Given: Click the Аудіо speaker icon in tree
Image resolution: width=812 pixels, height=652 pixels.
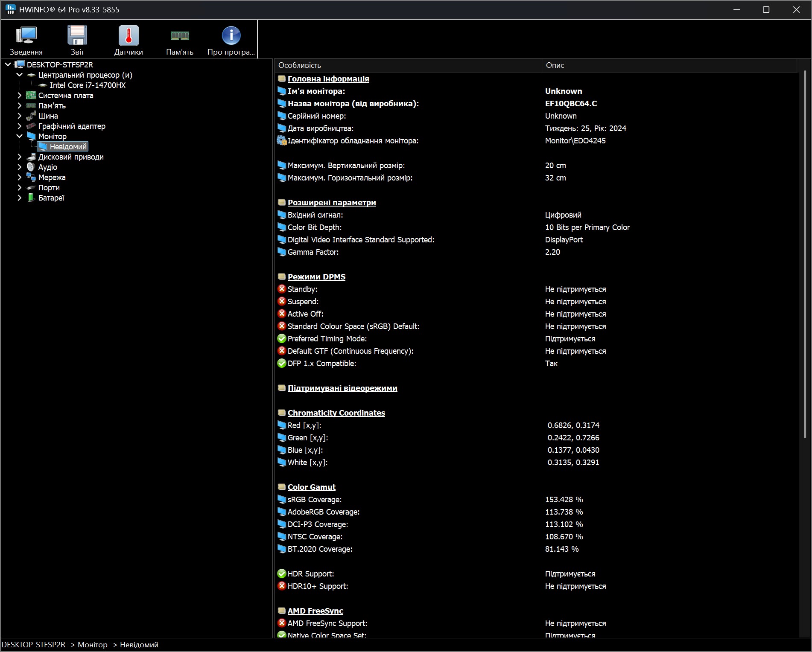Looking at the screenshot, I should pos(31,167).
